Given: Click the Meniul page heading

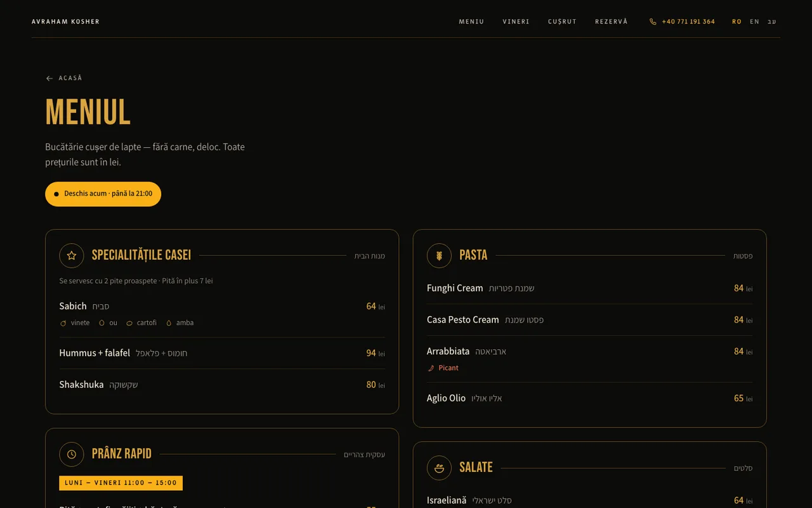Looking at the screenshot, I should 88,112.
